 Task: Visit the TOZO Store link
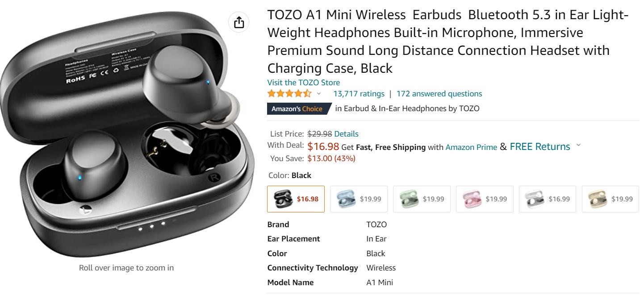(x=303, y=83)
